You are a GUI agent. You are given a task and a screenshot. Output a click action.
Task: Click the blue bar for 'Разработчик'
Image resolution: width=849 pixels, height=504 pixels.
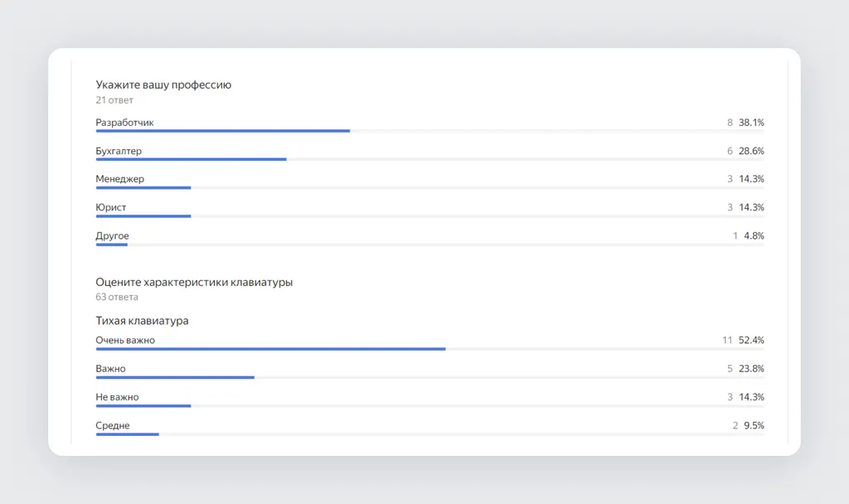point(223,131)
